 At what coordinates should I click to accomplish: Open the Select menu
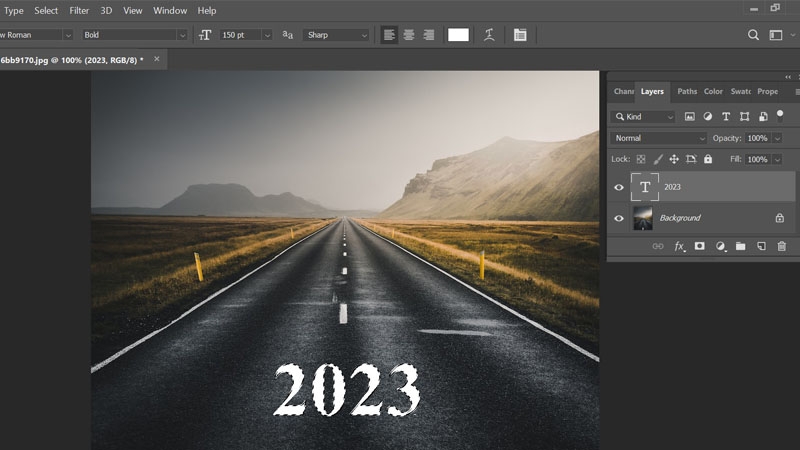(46, 10)
